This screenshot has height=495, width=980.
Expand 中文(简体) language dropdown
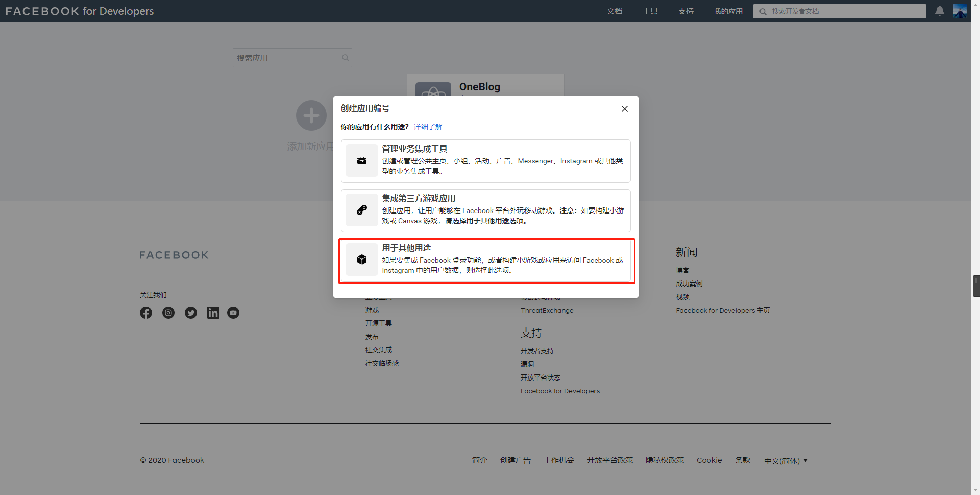tap(786, 461)
